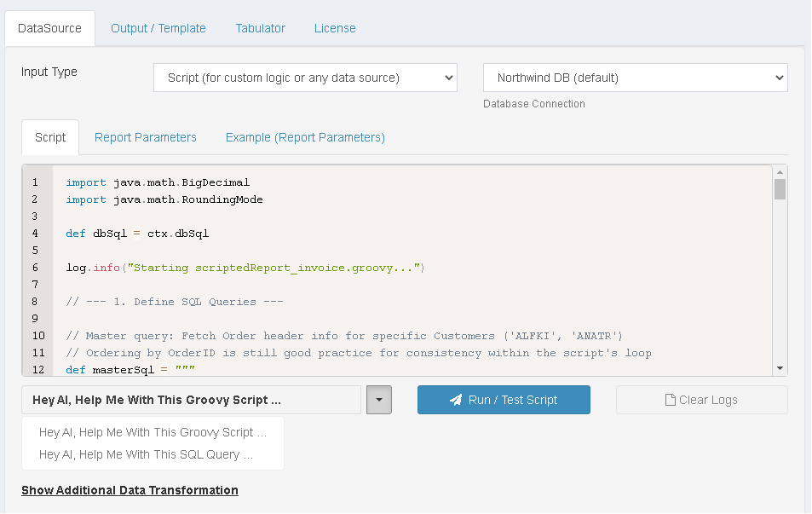Click the code editor vertical scrollbar thumb

pyautogui.click(x=780, y=188)
